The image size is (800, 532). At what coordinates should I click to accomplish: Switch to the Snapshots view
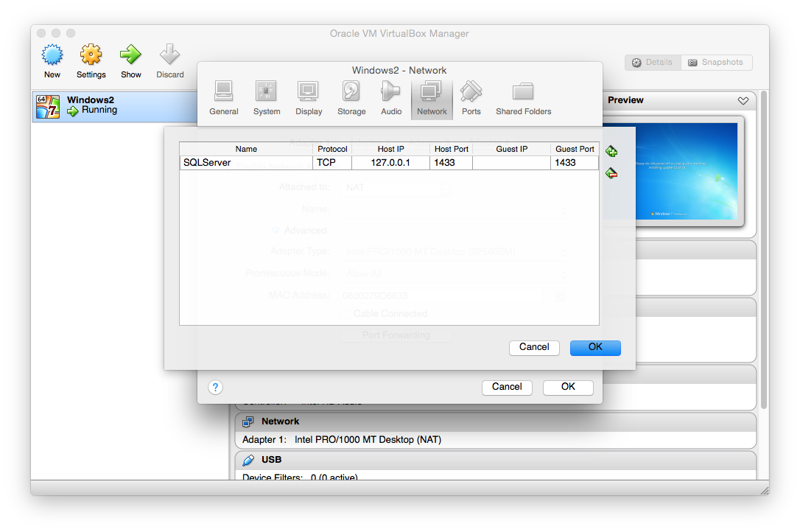(x=716, y=63)
